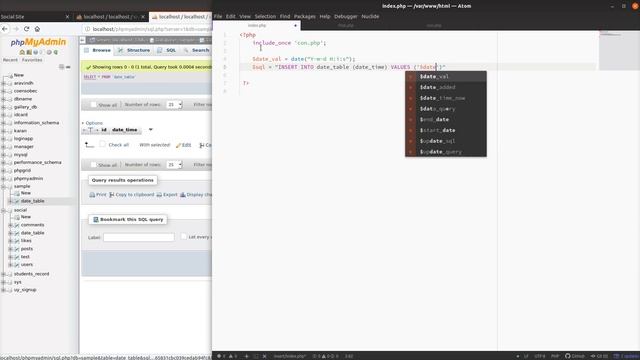This screenshot has width=640, height=360.
Task: Choose $update_sql autocomplete suggestion
Action: (446, 141)
